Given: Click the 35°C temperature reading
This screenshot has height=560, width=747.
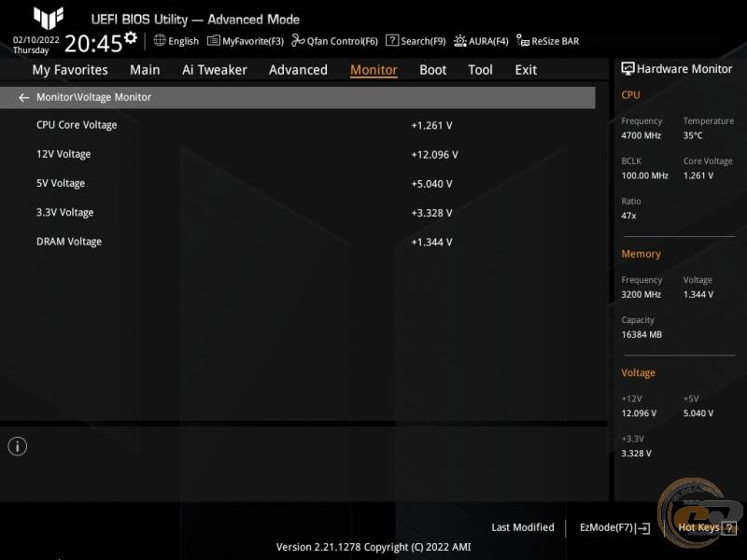Looking at the screenshot, I should point(693,135).
